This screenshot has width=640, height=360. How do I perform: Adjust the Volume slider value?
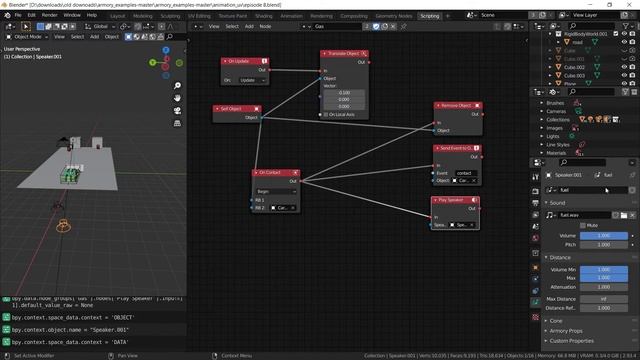[604, 236]
